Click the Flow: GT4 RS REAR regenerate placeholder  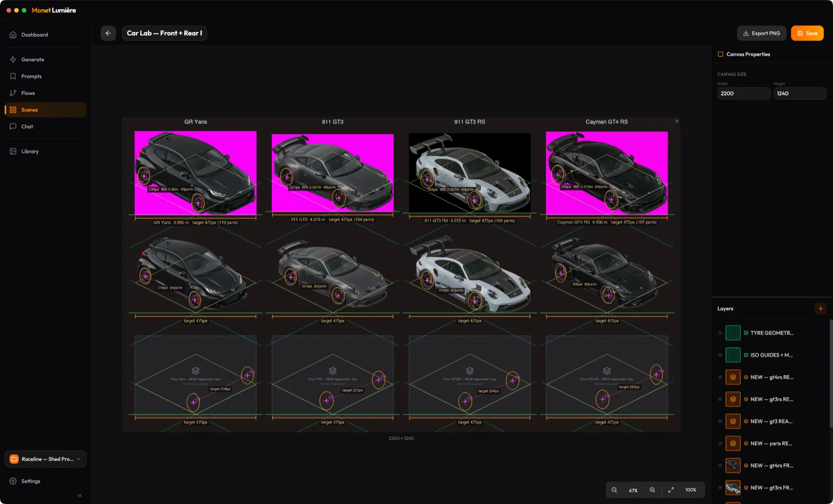point(607,375)
